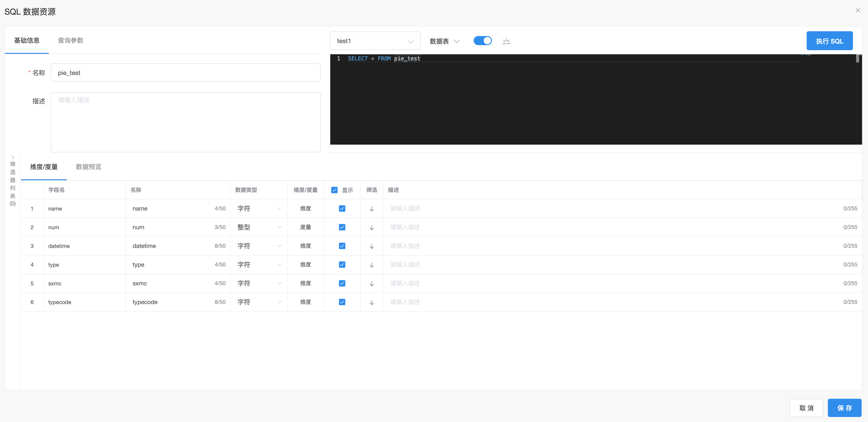
Task: Switch to 查询参数 tab
Action: pyautogui.click(x=70, y=40)
